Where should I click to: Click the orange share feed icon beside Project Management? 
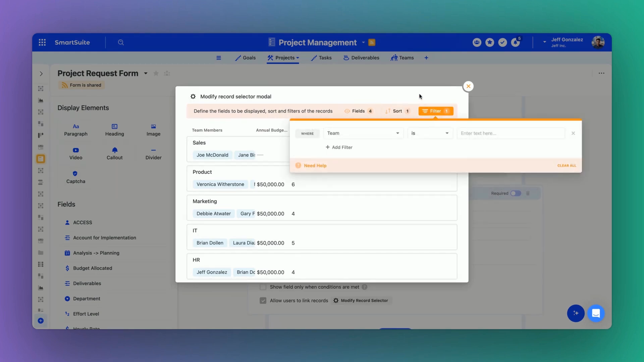[372, 43]
